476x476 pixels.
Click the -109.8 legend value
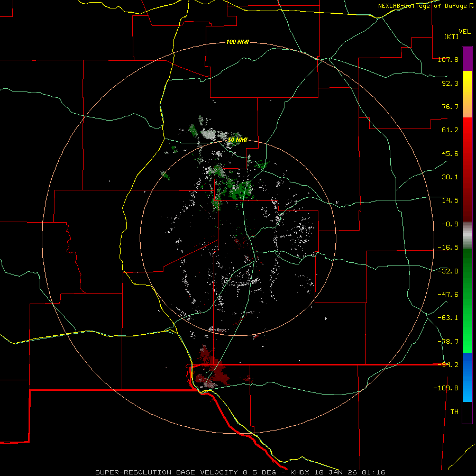click(446, 388)
